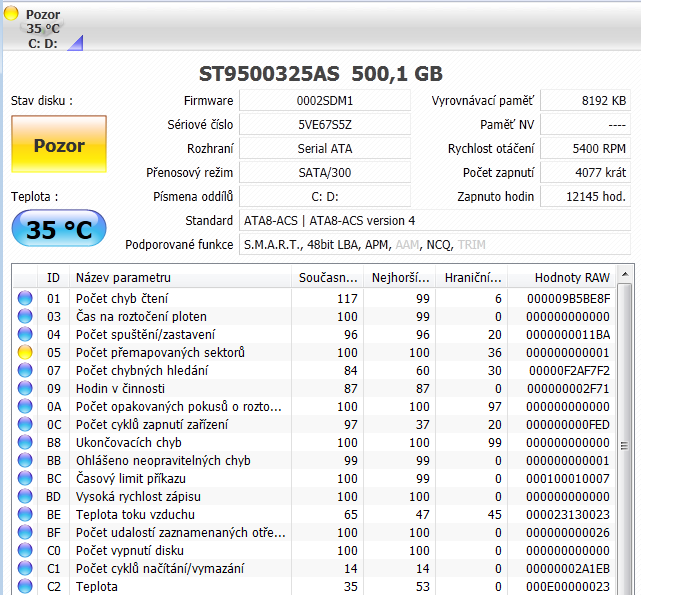
Task: Click the Teplota label above temperature badge
Action: 35,196
